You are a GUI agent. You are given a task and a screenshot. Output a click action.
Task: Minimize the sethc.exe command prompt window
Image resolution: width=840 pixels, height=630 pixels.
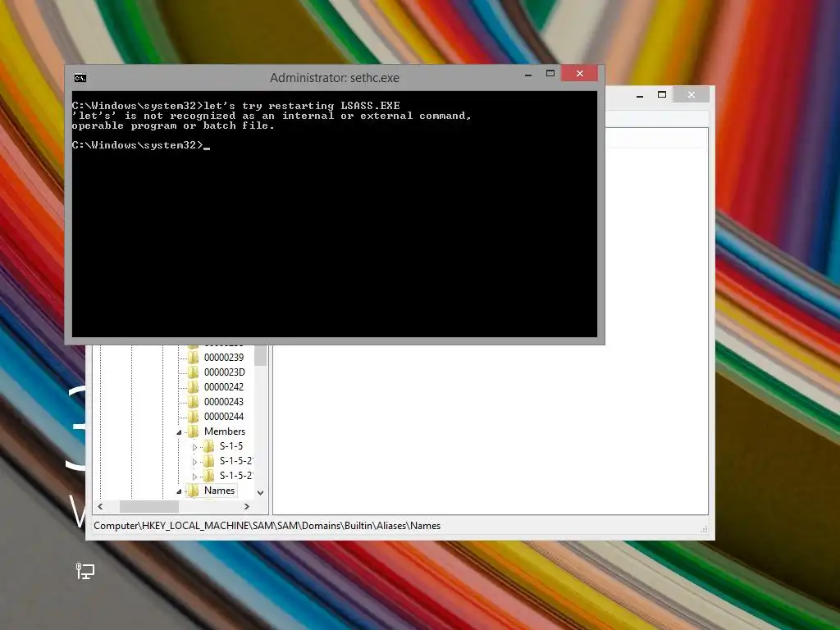(x=528, y=74)
